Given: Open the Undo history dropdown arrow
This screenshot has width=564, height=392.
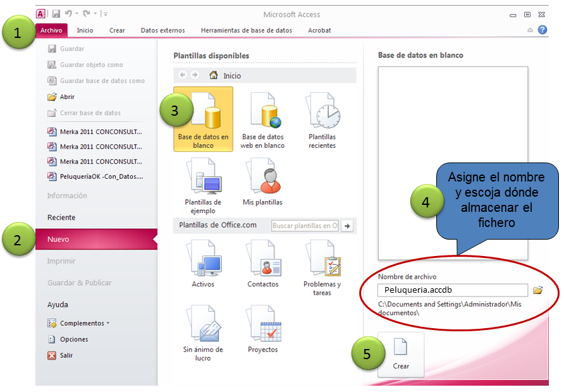Looking at the screenshot, I should (x=77, y=14).
